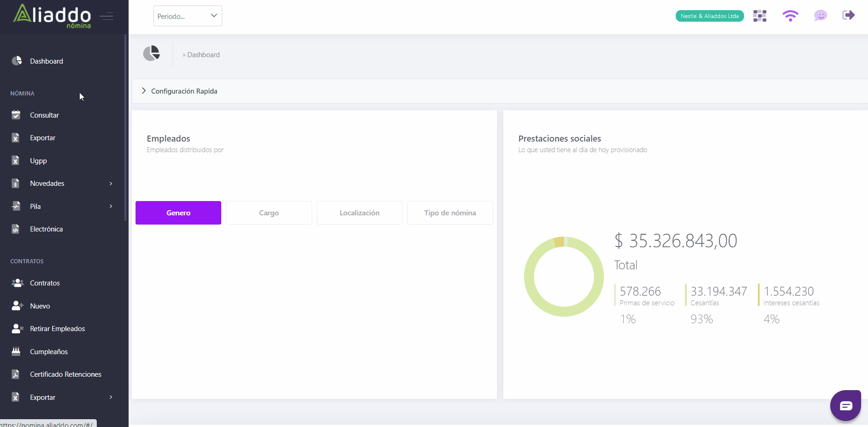
Task: Expand the Novedades submenu arrow
Action: [x=111, y=184]
